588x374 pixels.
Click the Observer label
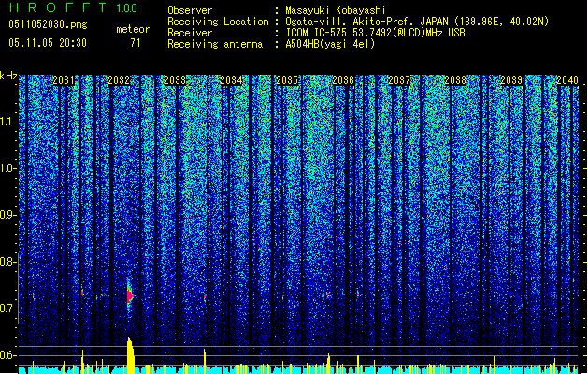[x=190, y=10]
